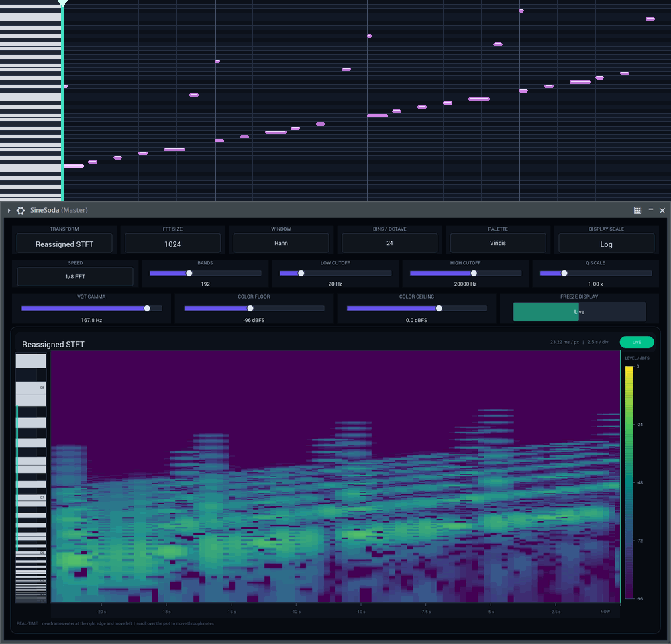Click the Bands slider handle
This screenshot has height=644, width=671.
tap(189, 273)
